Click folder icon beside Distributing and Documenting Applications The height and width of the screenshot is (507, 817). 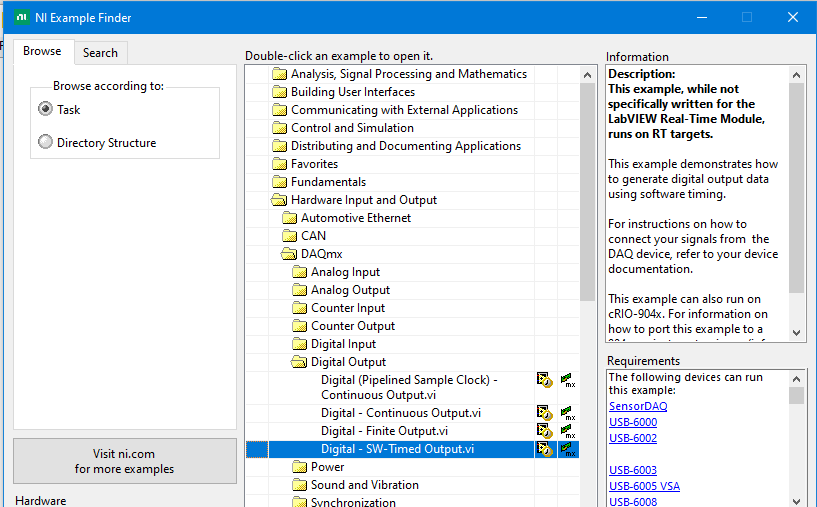280,146
